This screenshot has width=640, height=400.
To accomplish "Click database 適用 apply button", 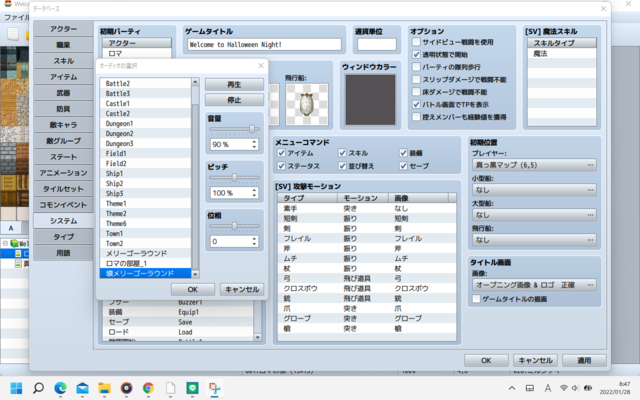I will [x=584, y=360].
